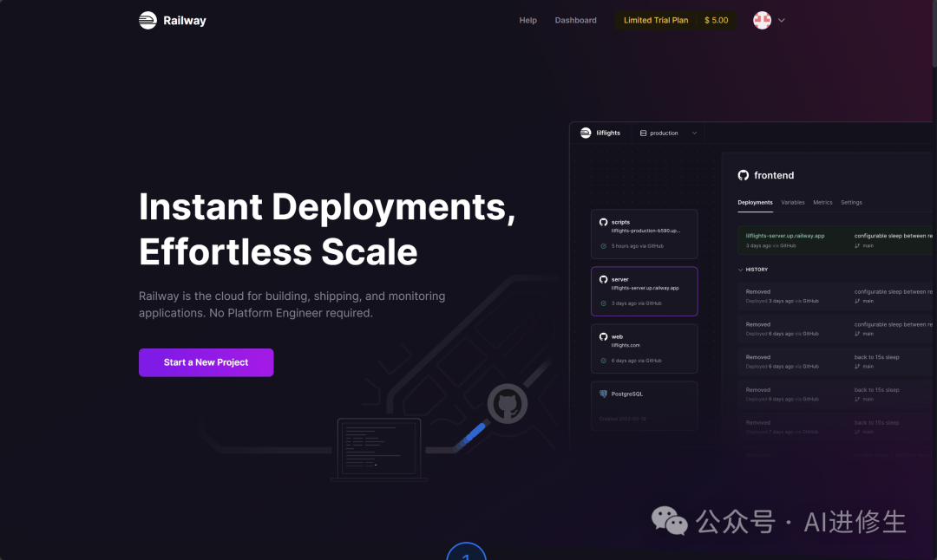
Task: Click the page vertical scrollbar
Action: pos(934,33)
